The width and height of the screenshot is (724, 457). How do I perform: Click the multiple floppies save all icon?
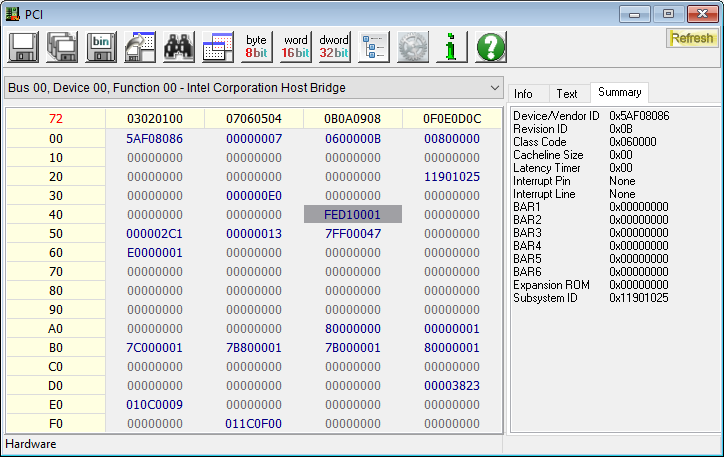(x=62, y=46)
